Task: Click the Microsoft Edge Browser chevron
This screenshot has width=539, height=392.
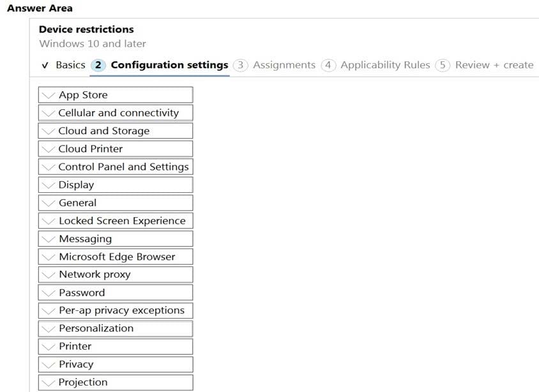Action: pos(48,257)
